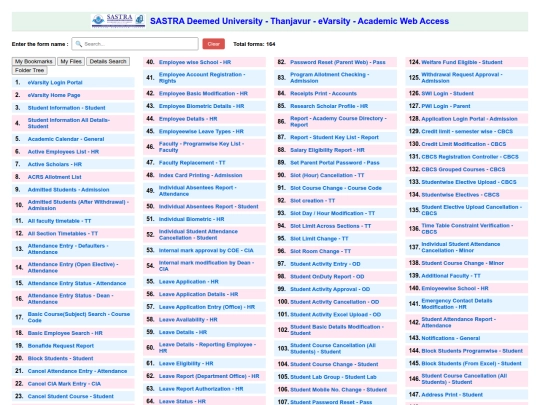Open Salary Eligibility Report - HR
The image size is (540, 405).
327,150
